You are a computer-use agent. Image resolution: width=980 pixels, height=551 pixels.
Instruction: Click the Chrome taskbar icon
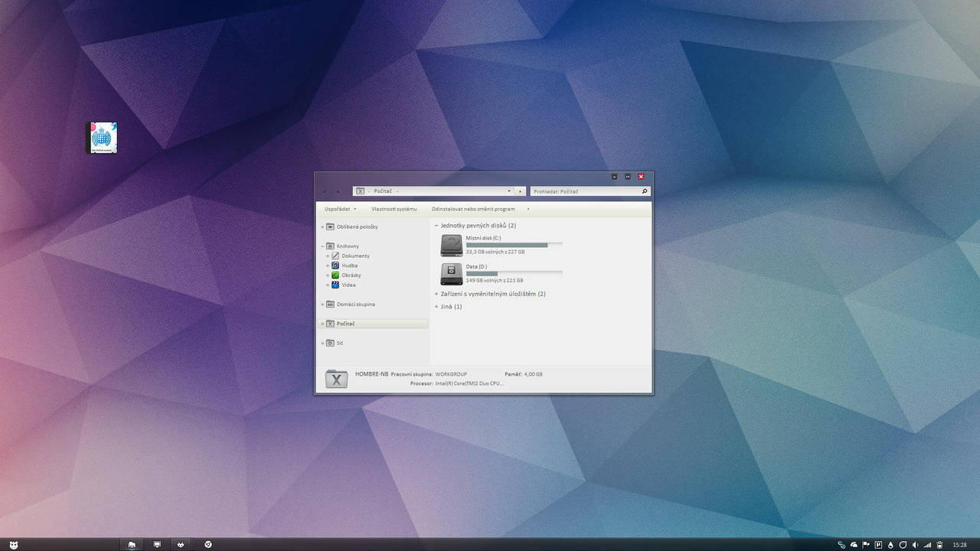click(208, 545)
